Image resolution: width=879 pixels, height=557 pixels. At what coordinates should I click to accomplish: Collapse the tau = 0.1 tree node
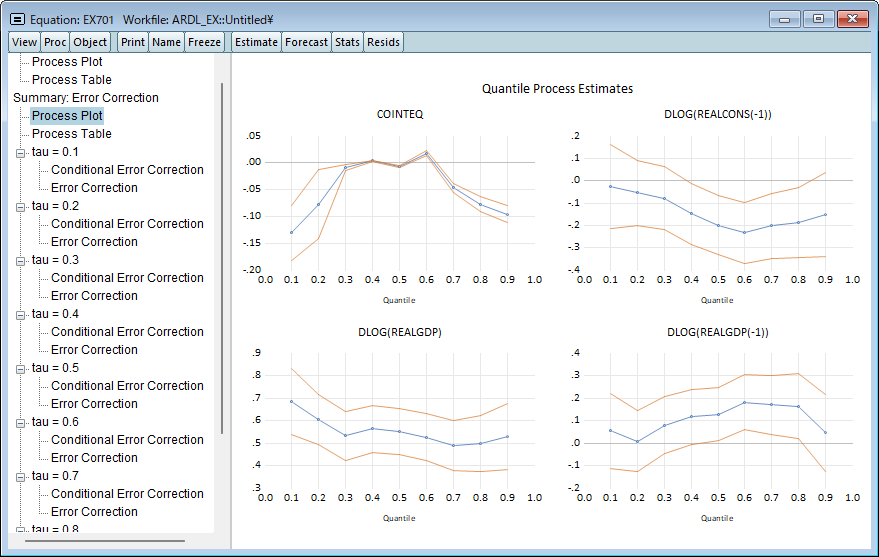(20, 152)
